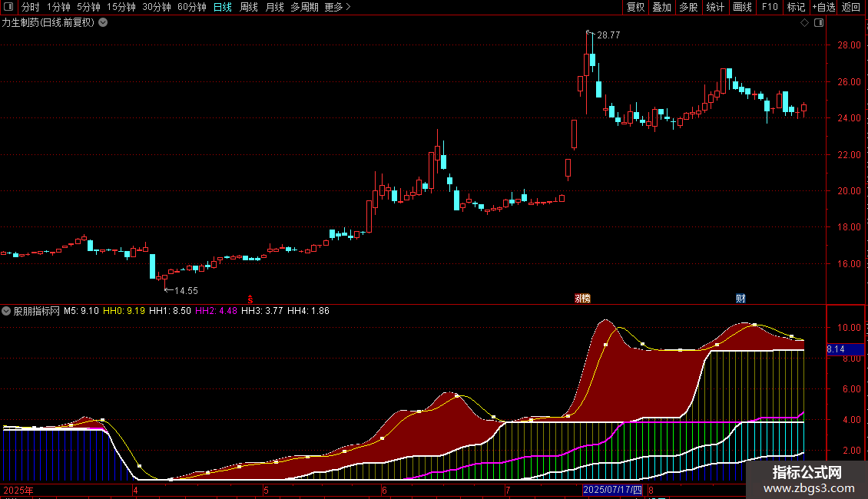Toggle the left sidebar panel icon
Image resolution: width=868 pixels, height=499 pixels.
8,7
